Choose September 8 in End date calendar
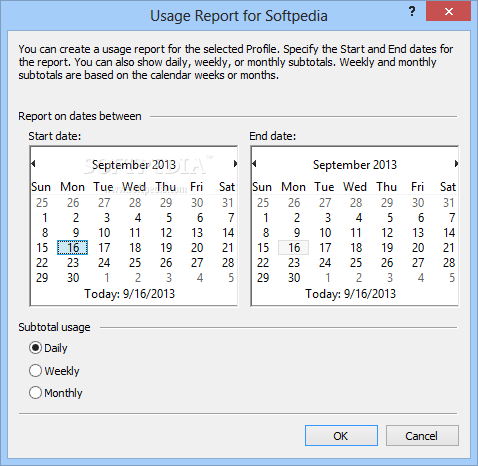This screenshot has height=466, width=478. pos(266,233)
